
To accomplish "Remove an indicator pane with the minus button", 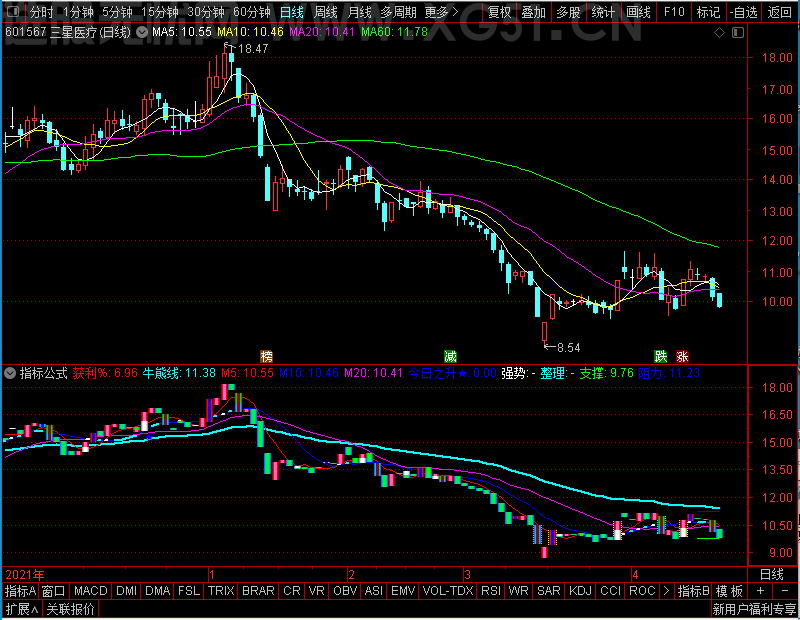I will pos(785,590).
